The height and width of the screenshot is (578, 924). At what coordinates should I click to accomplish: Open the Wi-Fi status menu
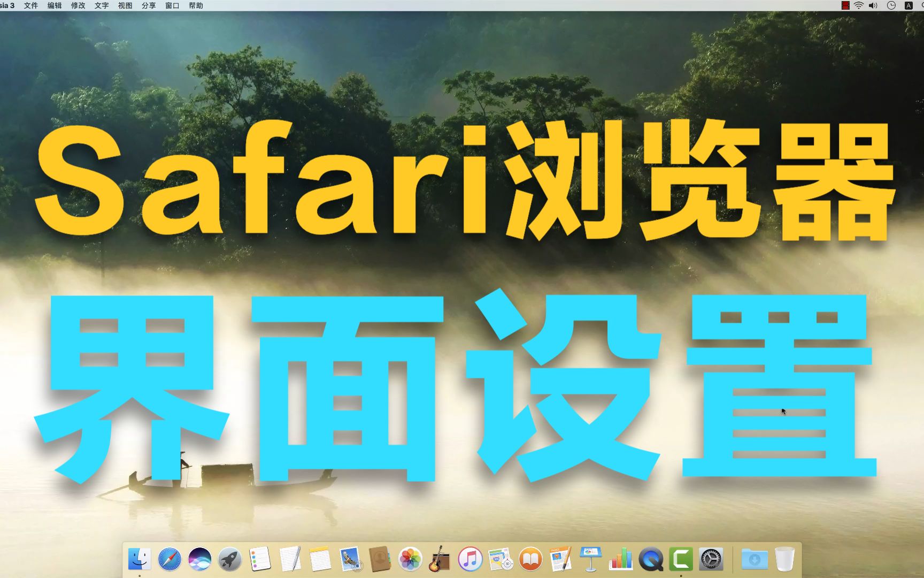coord(859,5)
